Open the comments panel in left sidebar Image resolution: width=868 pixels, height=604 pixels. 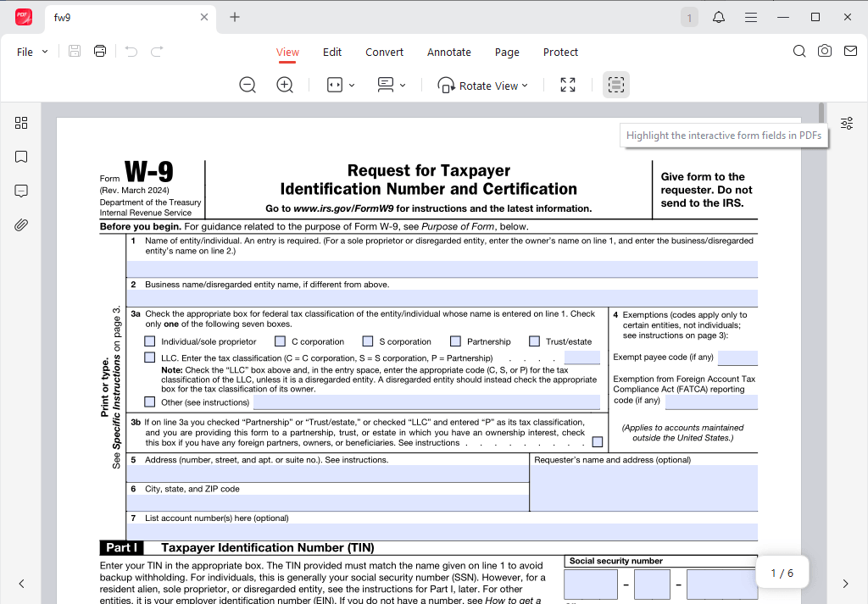(x=21, y=191)
